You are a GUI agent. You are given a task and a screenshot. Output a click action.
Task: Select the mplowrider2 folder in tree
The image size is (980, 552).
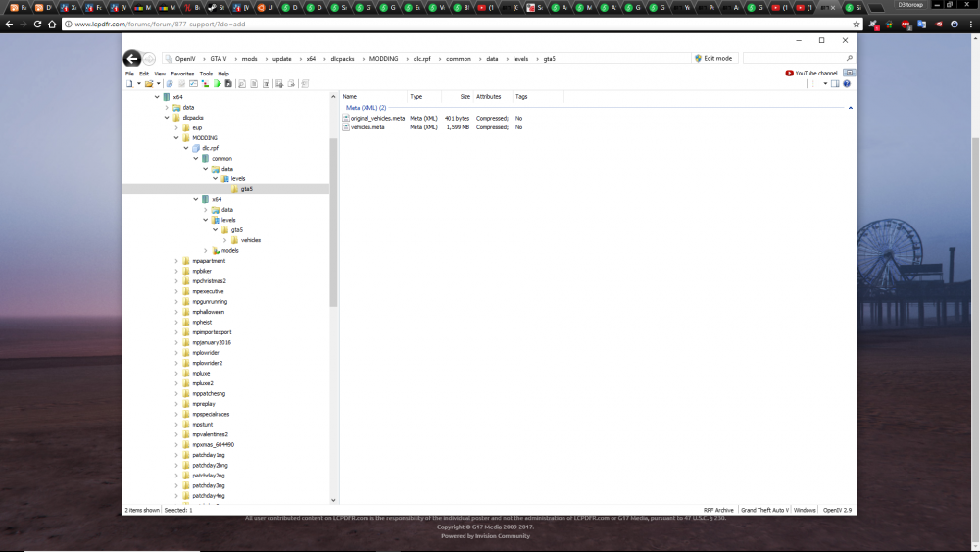click(208, 363)
